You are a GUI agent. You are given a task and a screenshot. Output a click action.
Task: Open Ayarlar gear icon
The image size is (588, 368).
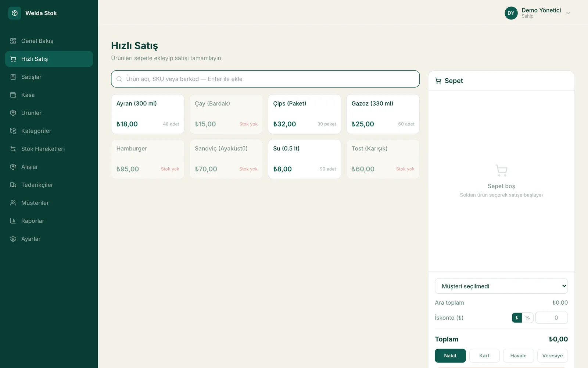(x=13, y=239)
